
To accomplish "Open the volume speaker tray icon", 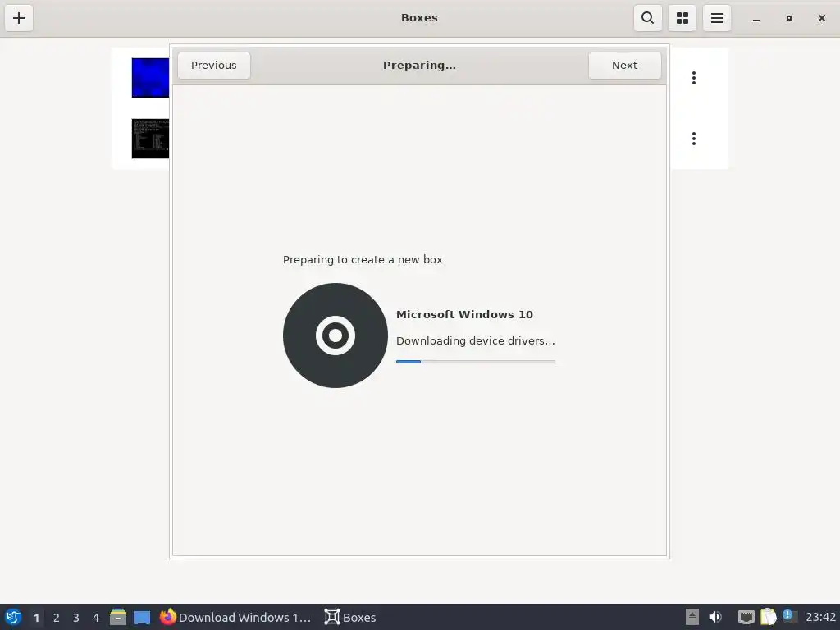I will (x=715, y=617).
